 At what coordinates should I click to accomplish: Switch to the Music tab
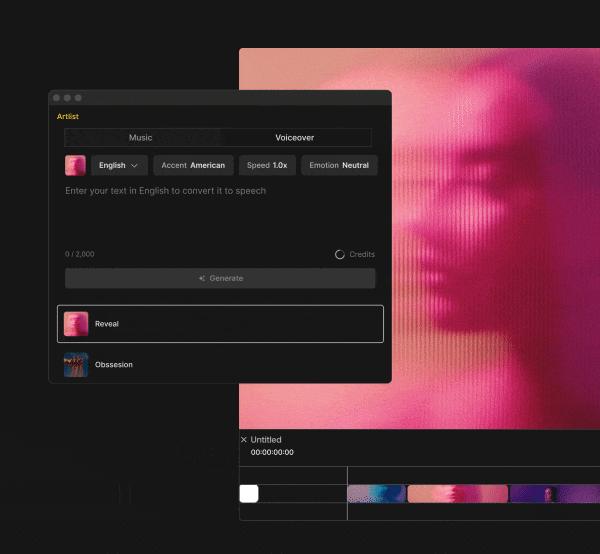141,138
